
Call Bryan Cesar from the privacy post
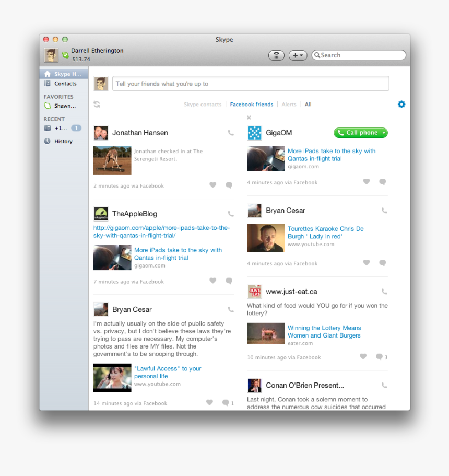[x=231, y=310]
